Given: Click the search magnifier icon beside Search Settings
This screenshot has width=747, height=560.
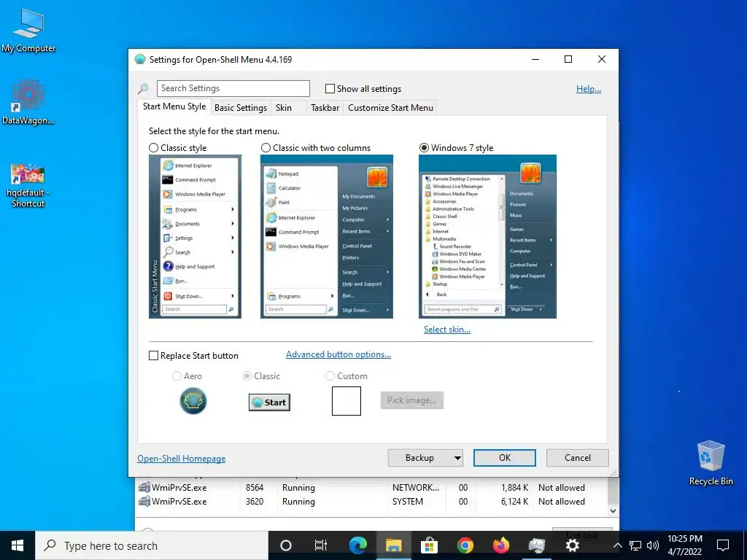Looking at the screenshot, I should (143, 88).
